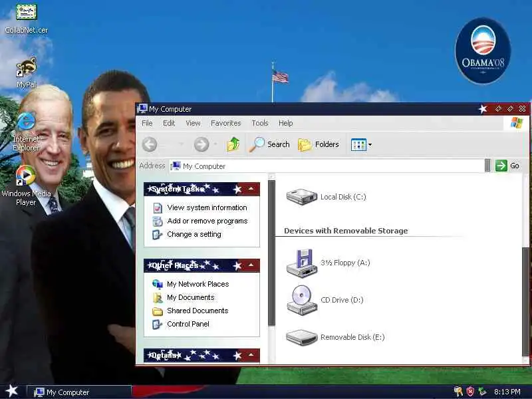This screenshot has height=399, width=532.
Task: Open Back button history dropdown arrow
Action: click(182, 144)
